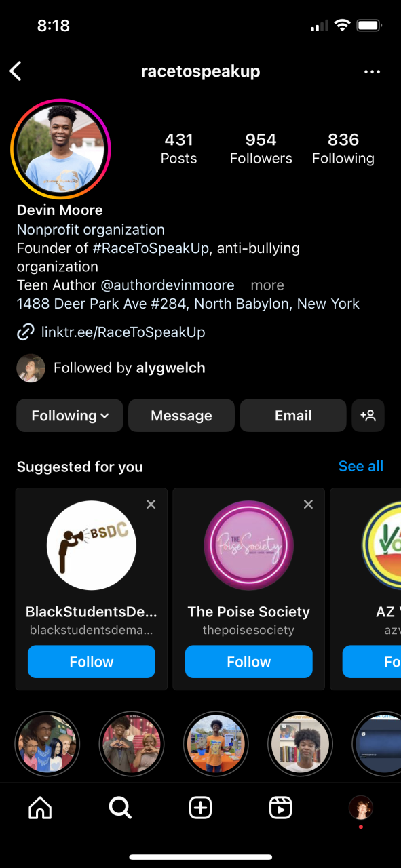Image resolution: width=401 pixels, height=868 pixels.
Task: Tap the Home icon in bottom bar
Action: coord(40,808)
